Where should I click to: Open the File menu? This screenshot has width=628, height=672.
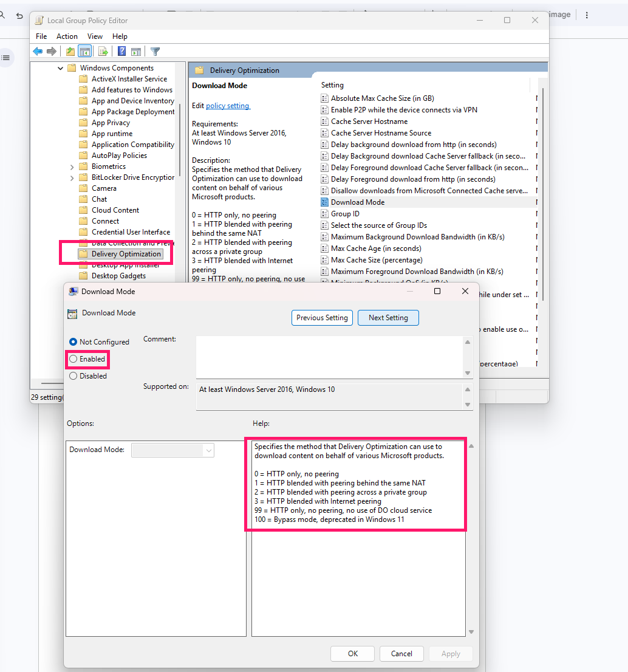point(41,36)
